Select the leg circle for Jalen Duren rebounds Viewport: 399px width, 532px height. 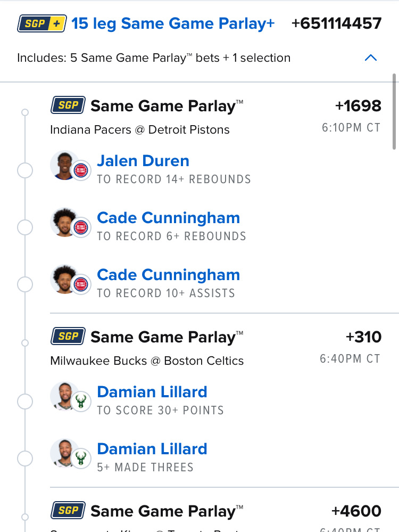pyautogui.click(x=25, y=170)
